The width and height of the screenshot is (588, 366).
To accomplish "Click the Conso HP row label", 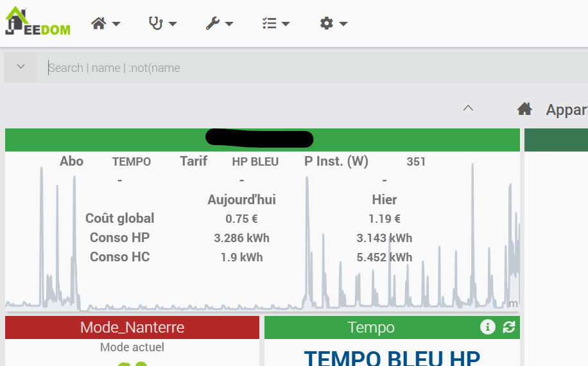I will coord(119,238).
